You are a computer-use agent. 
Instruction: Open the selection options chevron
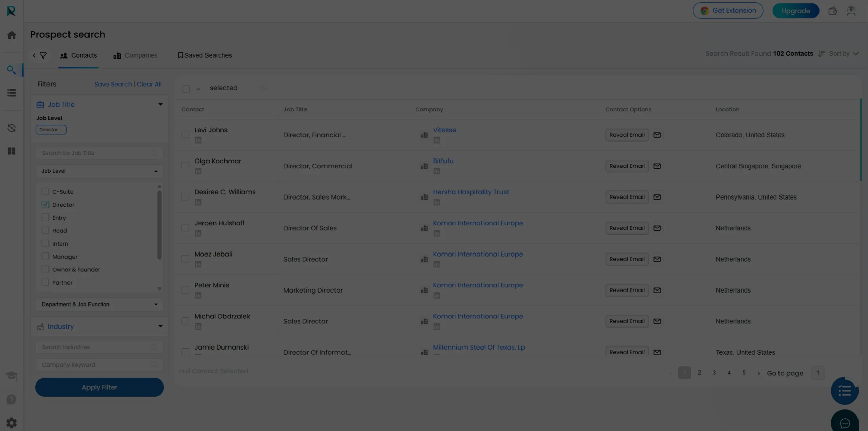(x=198, y=89)
